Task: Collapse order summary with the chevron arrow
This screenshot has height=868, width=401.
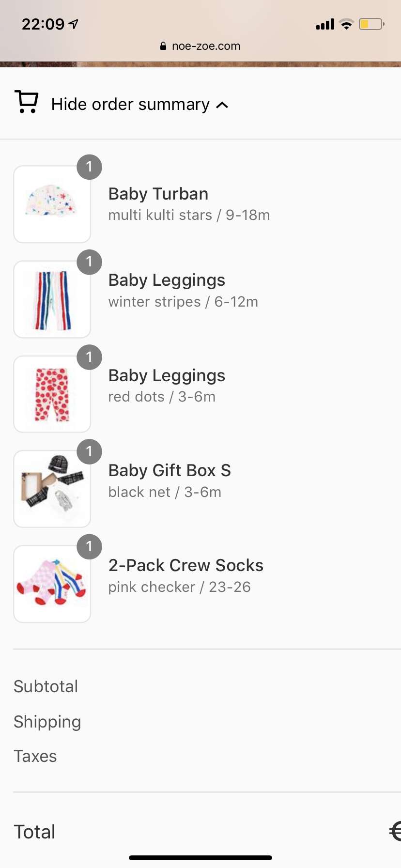Action: point(222,105)
